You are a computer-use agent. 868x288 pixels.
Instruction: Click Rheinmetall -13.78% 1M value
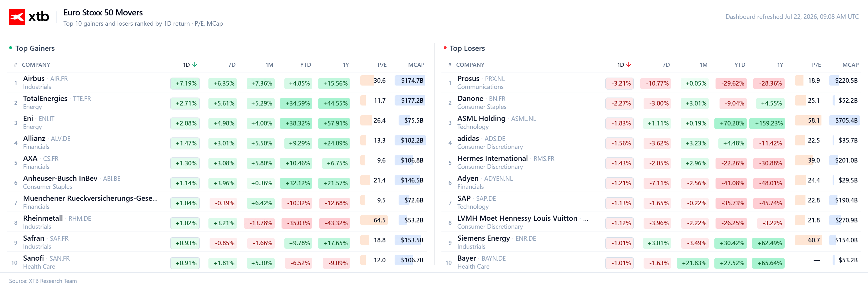[x=260, y=223]
